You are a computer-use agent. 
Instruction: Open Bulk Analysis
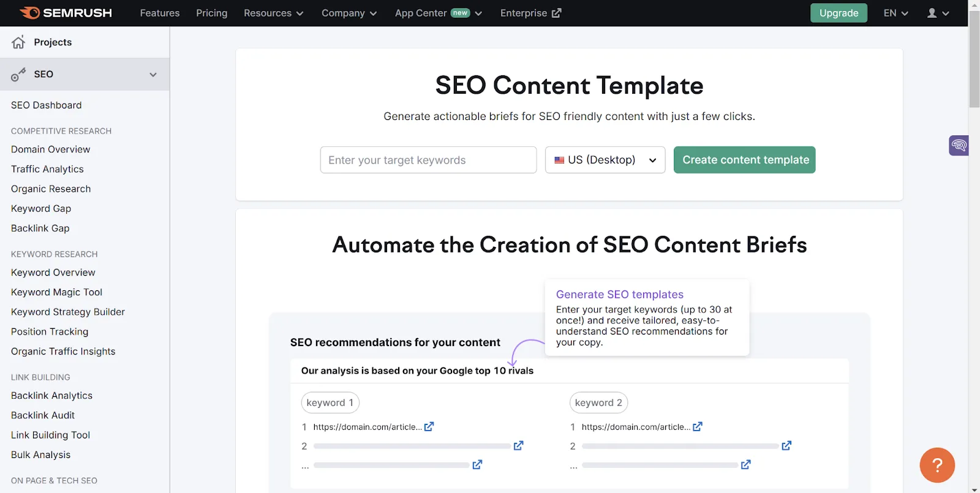point(40,455)
